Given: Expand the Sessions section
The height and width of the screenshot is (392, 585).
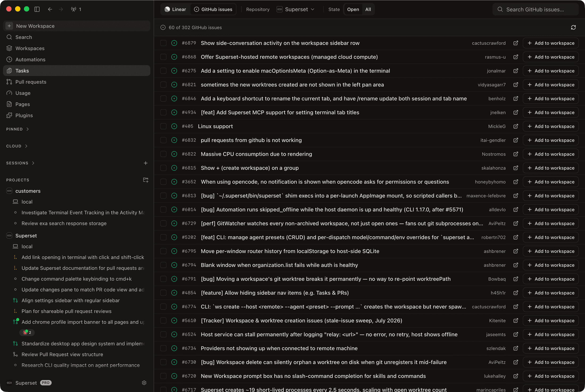Looking at the screenshot, I should (20, 163).
